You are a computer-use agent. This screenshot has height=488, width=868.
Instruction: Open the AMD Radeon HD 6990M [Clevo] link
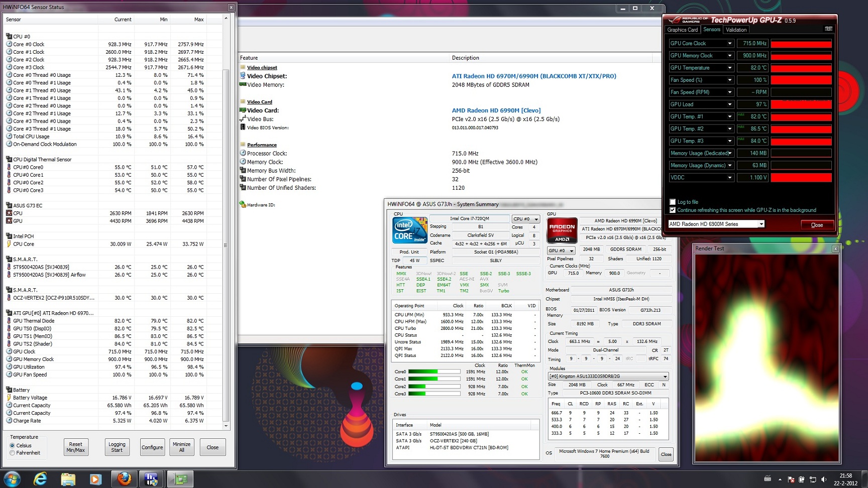point(496,110)
